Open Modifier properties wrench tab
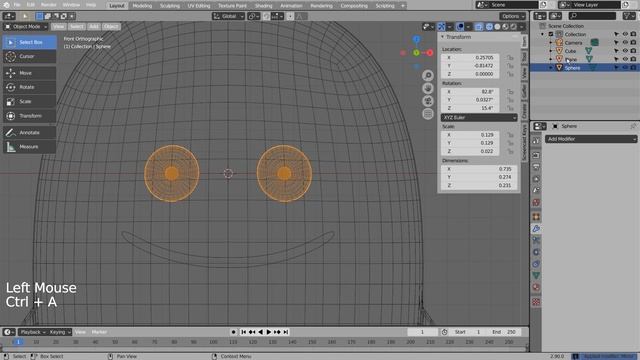Image resolution: width=640 pixels, height=360 pixels. pos(536,229)
